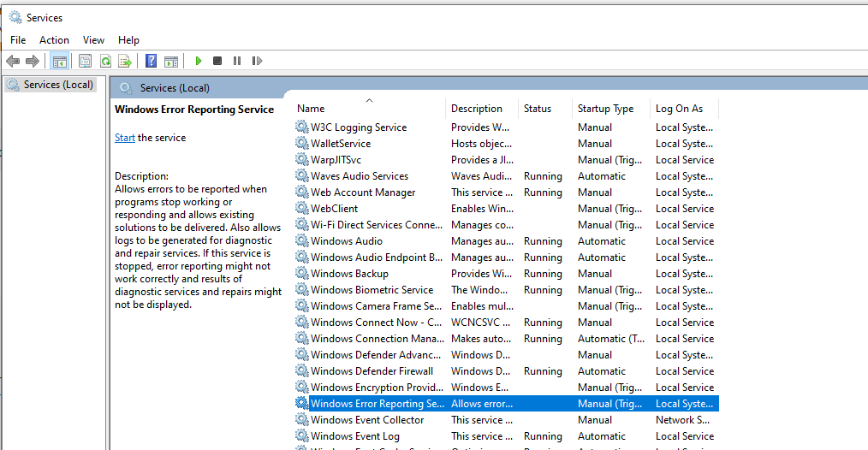Image resolution: width=868 pixels, height=450 pixels.
Task: Select the Windows Connect Now - C... service
Action: [376, 323]
